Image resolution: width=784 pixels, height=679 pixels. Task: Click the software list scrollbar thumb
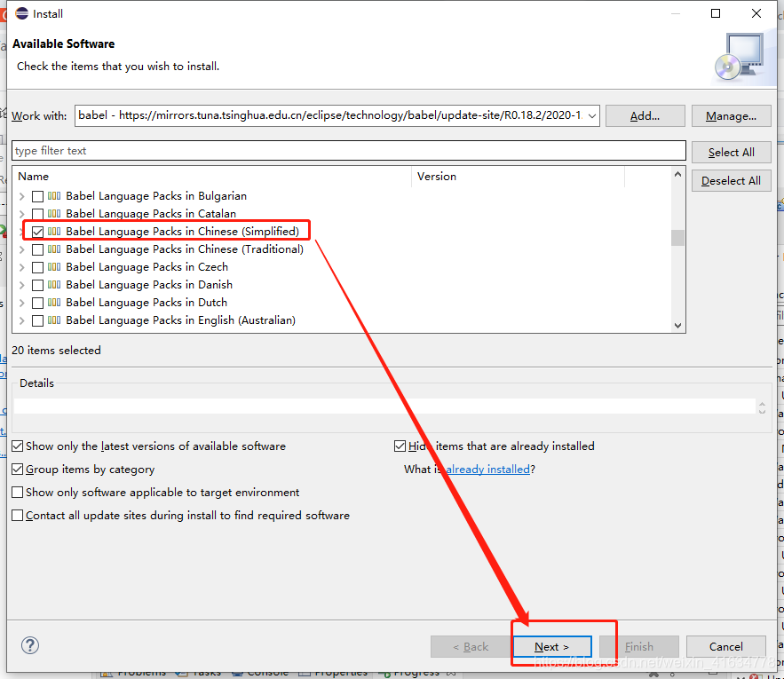click(x=677, y=238)
